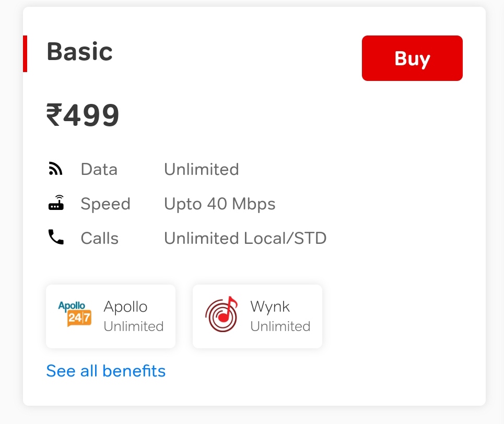Click the Unlimited Local/STD calls value

(245, 238)
